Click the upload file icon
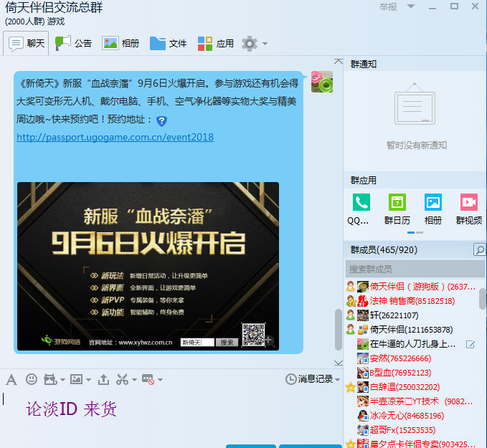 tap(103, 379)
